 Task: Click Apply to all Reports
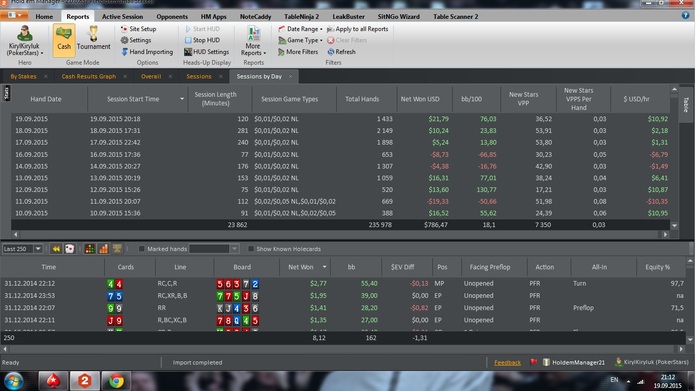coord(357,29)
